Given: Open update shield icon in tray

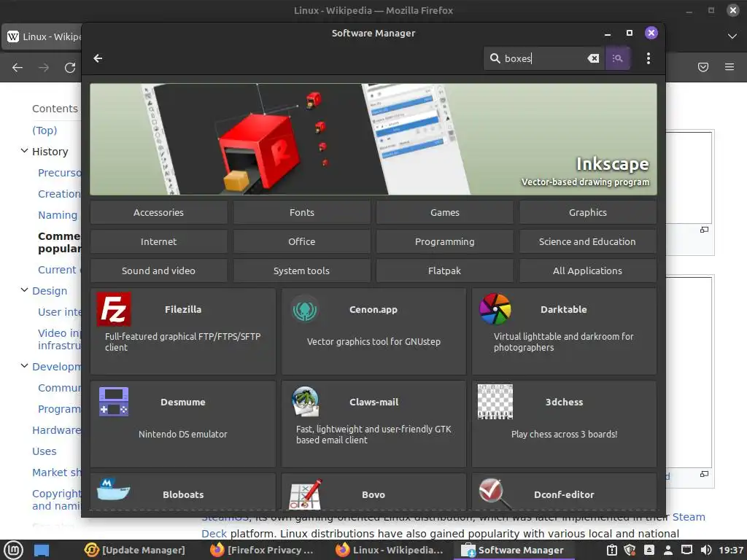Looking at the screenshot, I should point(630,551).
